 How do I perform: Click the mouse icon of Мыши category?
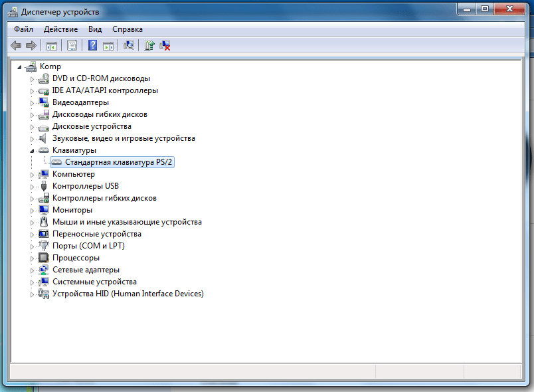click(44, 222)
